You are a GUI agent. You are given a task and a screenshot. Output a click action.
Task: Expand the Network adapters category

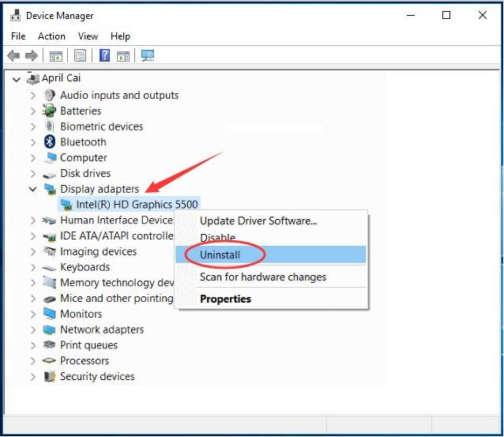(33, 330)
